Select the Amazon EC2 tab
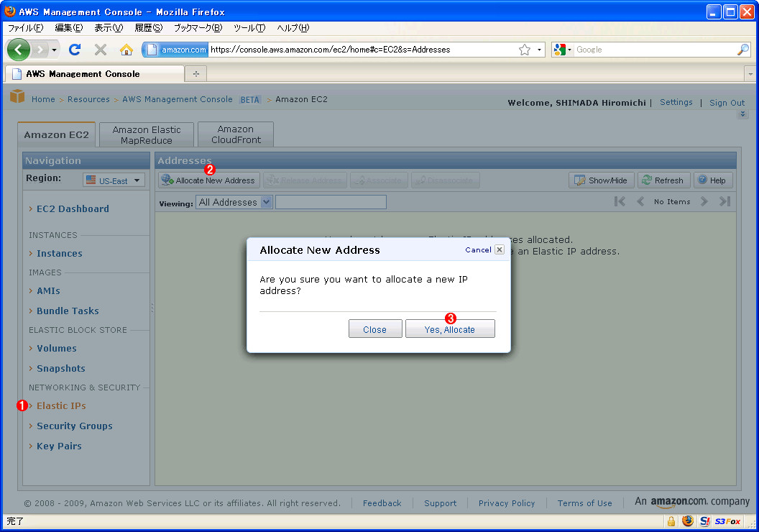 57,134
